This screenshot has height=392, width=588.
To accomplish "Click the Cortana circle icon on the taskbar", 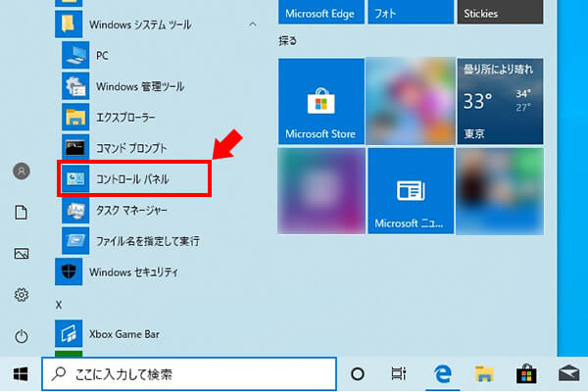I will pyautogui.click(x=358, y=374).
